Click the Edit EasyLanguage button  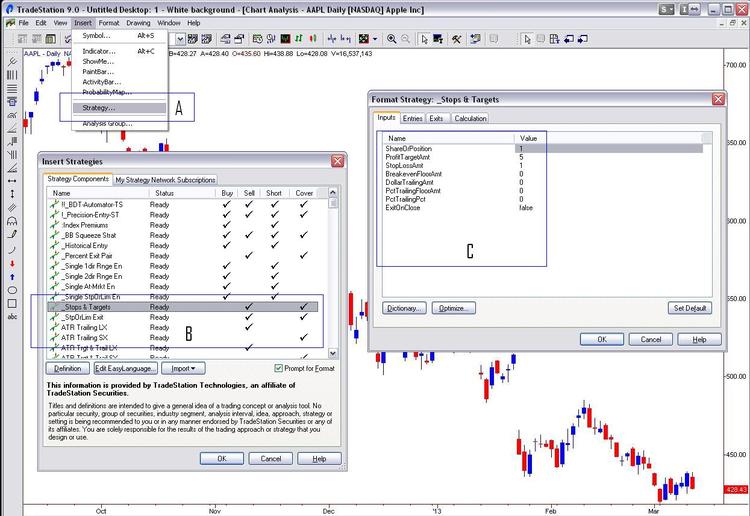[x=125, y=368]
